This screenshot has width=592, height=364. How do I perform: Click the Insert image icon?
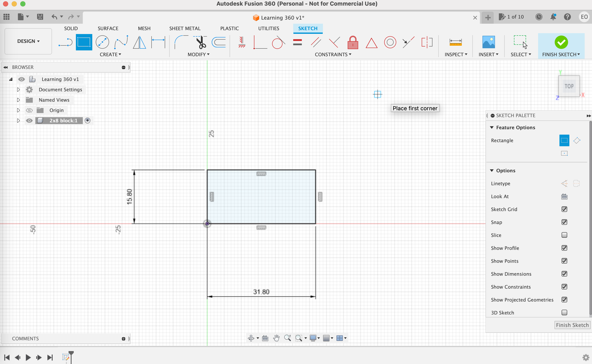488,42
